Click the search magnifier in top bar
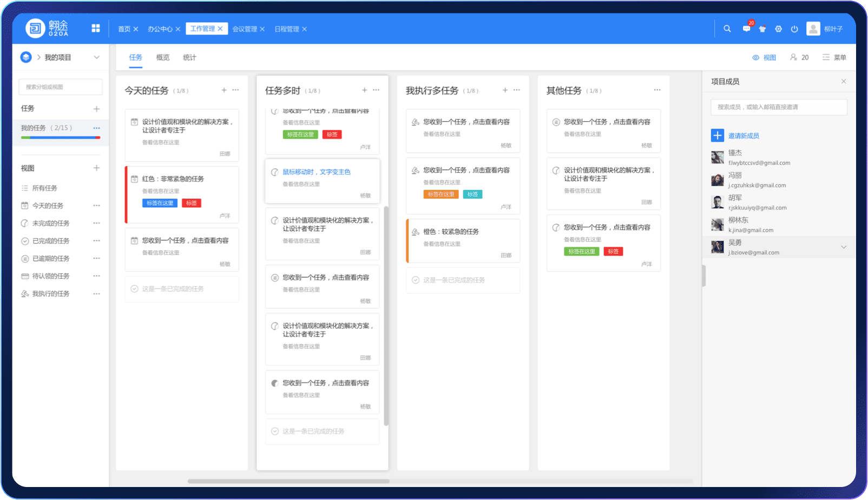The height and width of the screenshot is (500, 868). click(x=727, y=29)
